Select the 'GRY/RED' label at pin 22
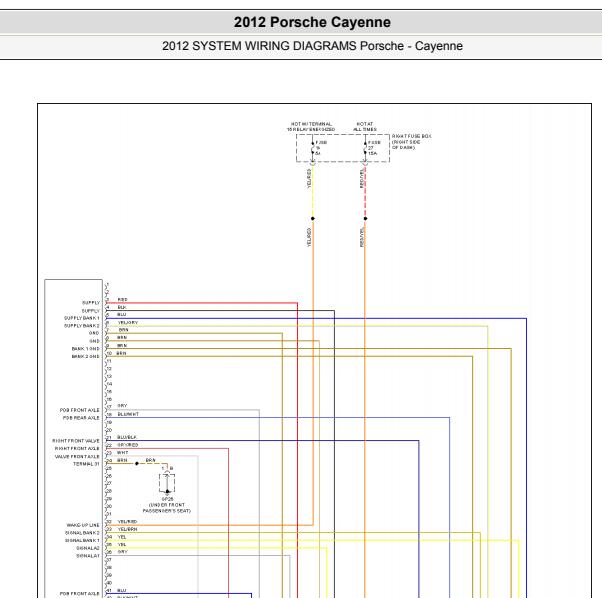Image resolution: width=602 pixels, height=598 pixels. pyautogui.click(x=127, y=445)
